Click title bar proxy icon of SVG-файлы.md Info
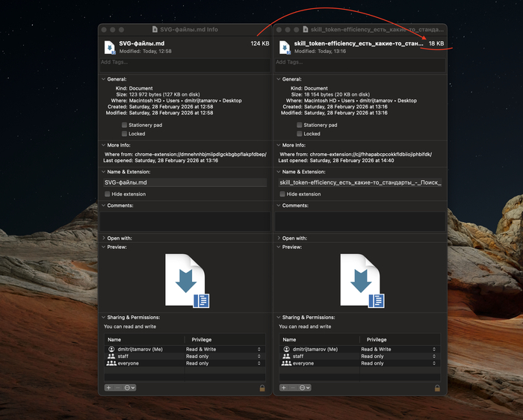Screen dimensions: 523x420 pyautogui.click(x=155, y=29)
